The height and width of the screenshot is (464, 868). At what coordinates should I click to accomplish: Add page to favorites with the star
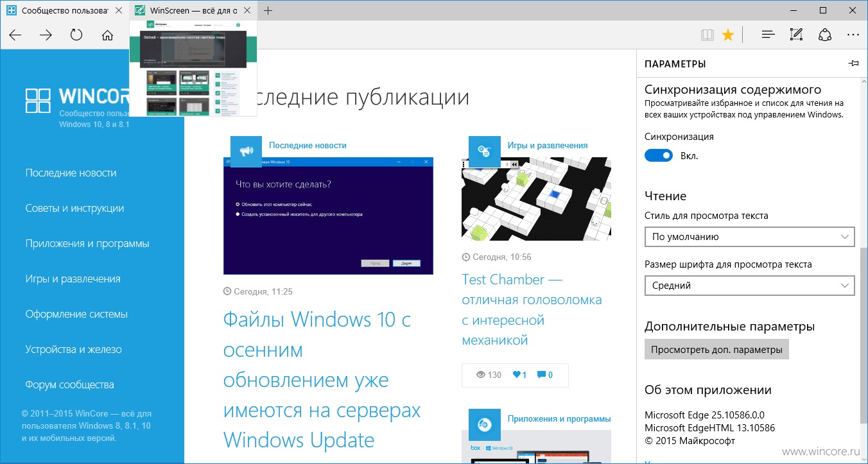pyautogui.click(x=728, y=35)
